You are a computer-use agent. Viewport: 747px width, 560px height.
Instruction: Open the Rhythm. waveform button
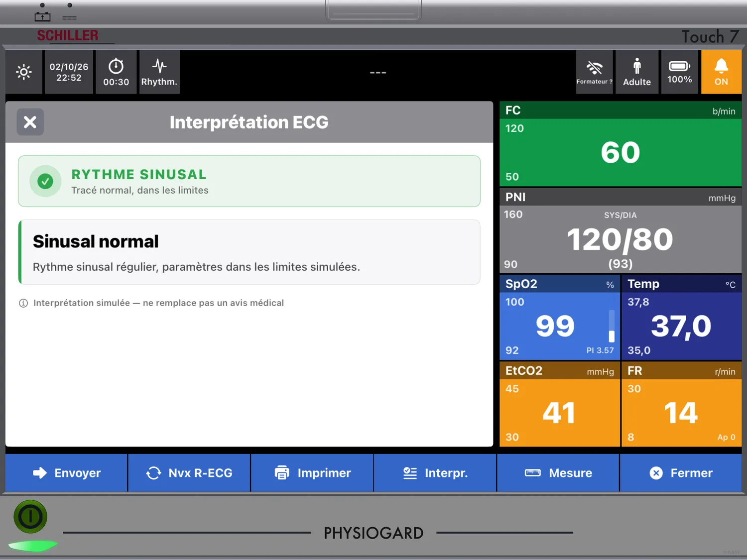click(159, 72)
